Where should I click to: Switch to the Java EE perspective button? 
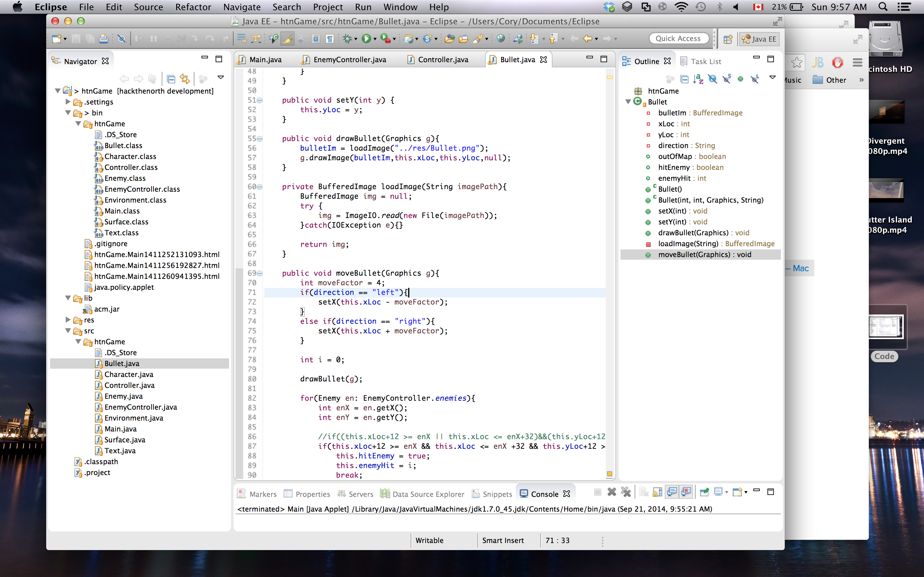[759, 39]
